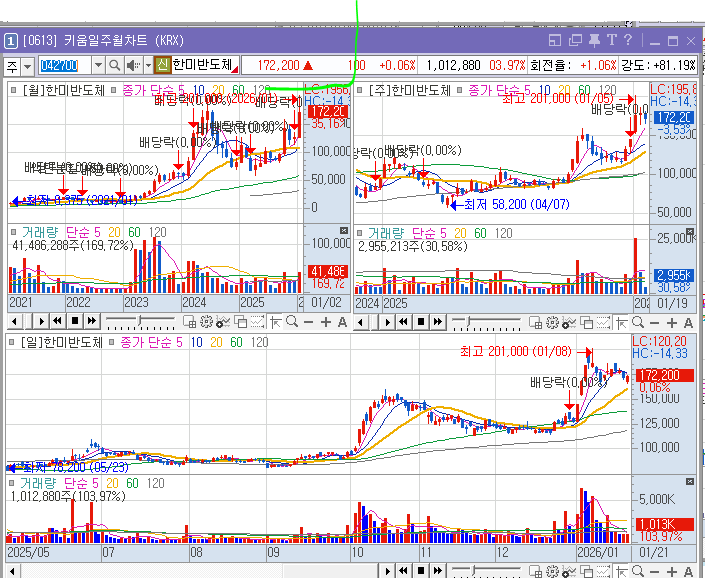Click the A text icon on monthly chart toolbar
Viewport: 705px width, 578px height.
click(342, 322)
